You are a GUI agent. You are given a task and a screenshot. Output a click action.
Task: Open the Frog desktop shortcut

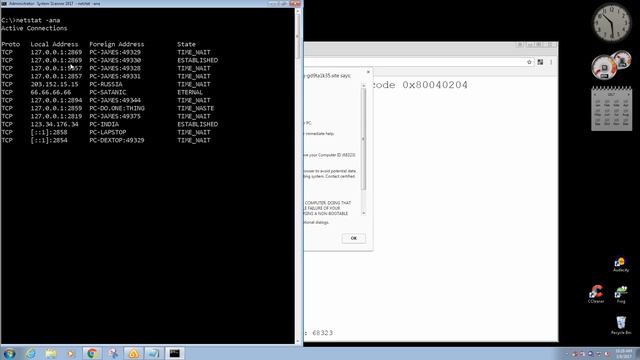coord(621,294)
